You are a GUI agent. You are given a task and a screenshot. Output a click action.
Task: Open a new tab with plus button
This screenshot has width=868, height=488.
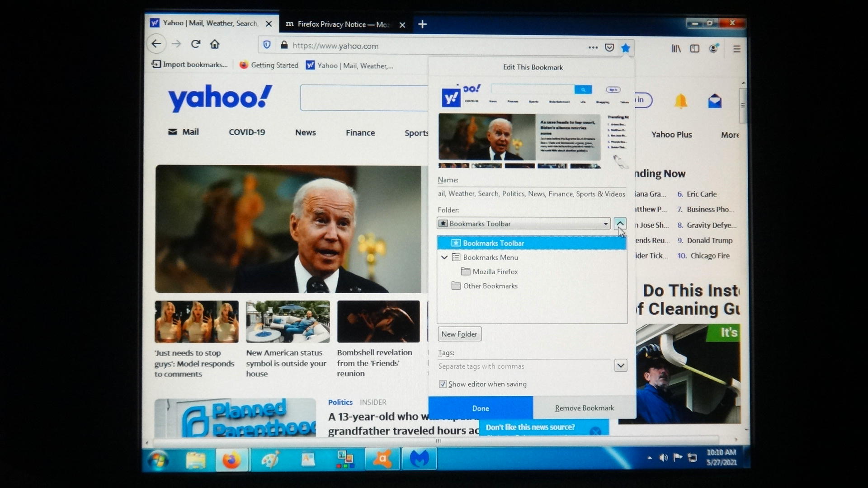(x=422, y=24)
